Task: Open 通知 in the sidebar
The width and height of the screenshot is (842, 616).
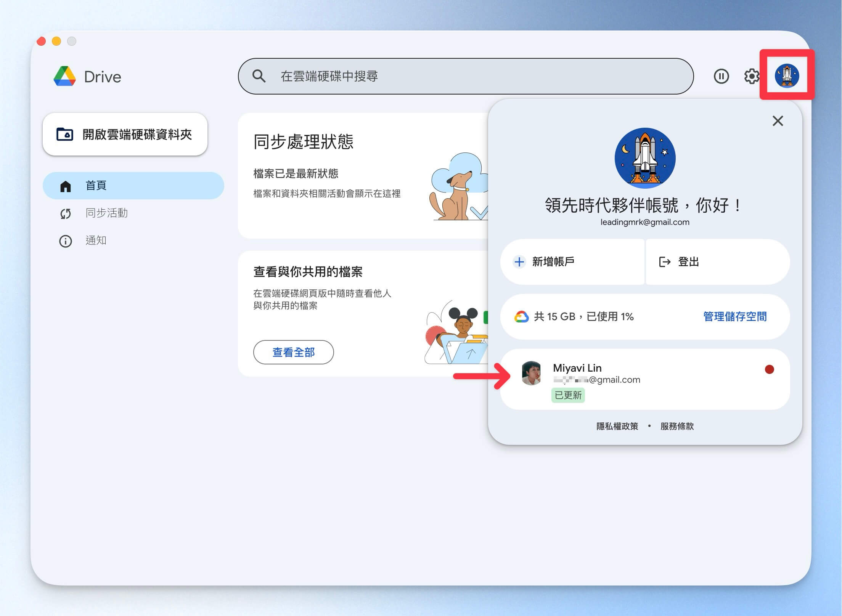Action: [x=133, y=241]
